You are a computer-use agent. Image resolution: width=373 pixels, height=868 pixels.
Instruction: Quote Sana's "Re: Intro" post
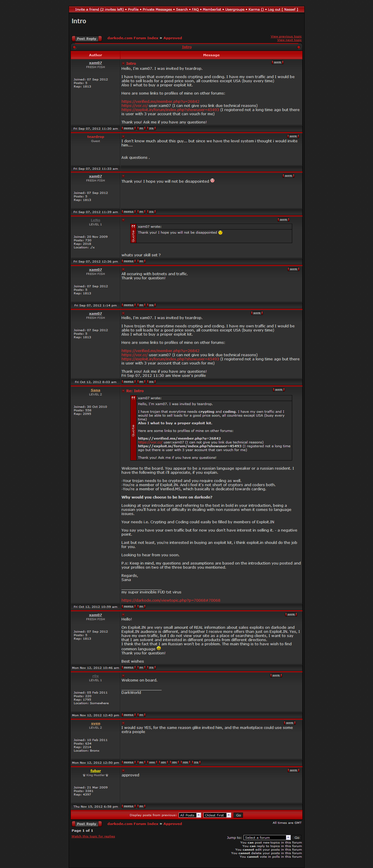coord(279,390)
